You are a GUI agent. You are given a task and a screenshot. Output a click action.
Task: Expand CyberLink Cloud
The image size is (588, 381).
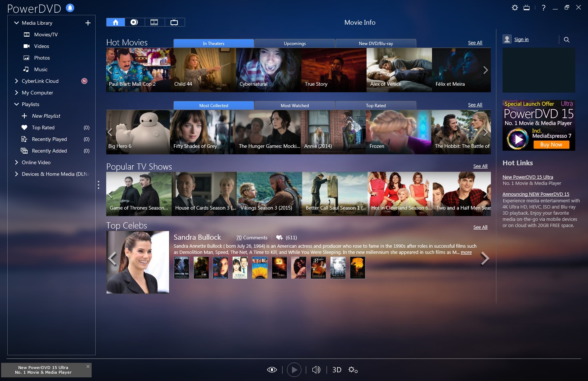pos(16,81)
